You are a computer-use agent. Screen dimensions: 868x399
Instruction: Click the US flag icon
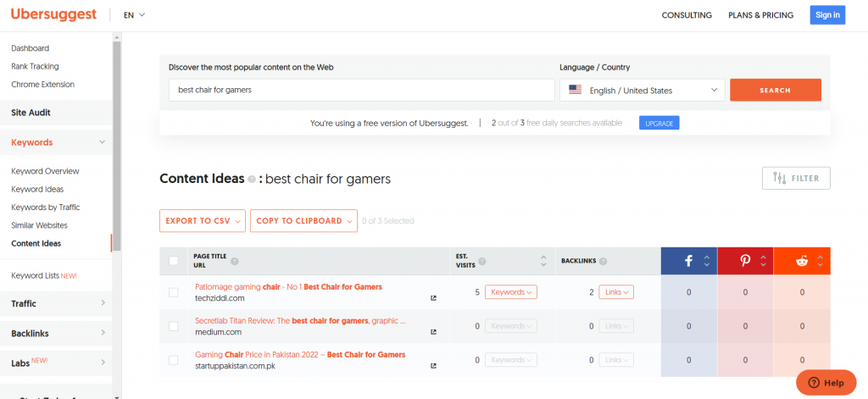tap(576, 90)
